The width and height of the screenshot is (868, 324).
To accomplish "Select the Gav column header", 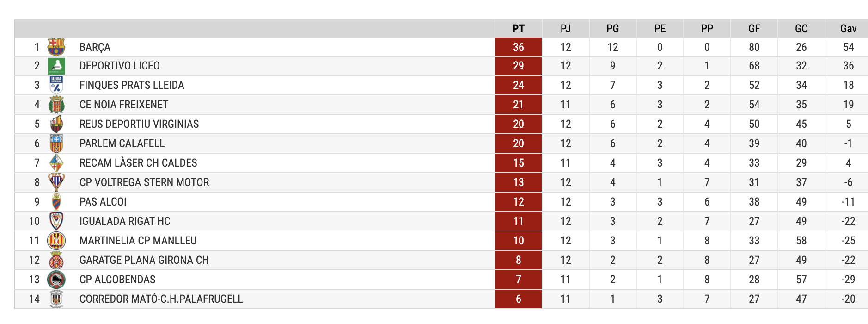I will pos(849,29).
